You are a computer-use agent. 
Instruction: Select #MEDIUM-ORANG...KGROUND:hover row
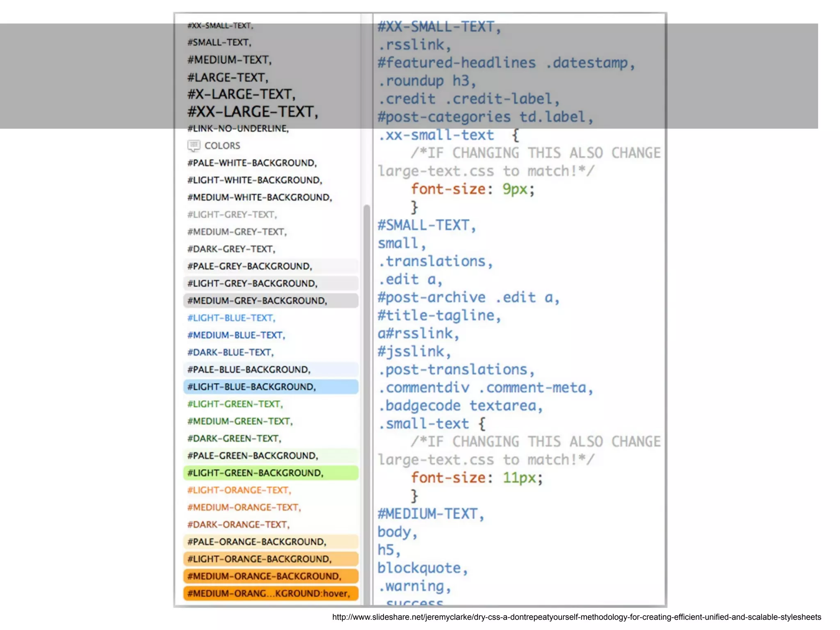tap(271, 593)
